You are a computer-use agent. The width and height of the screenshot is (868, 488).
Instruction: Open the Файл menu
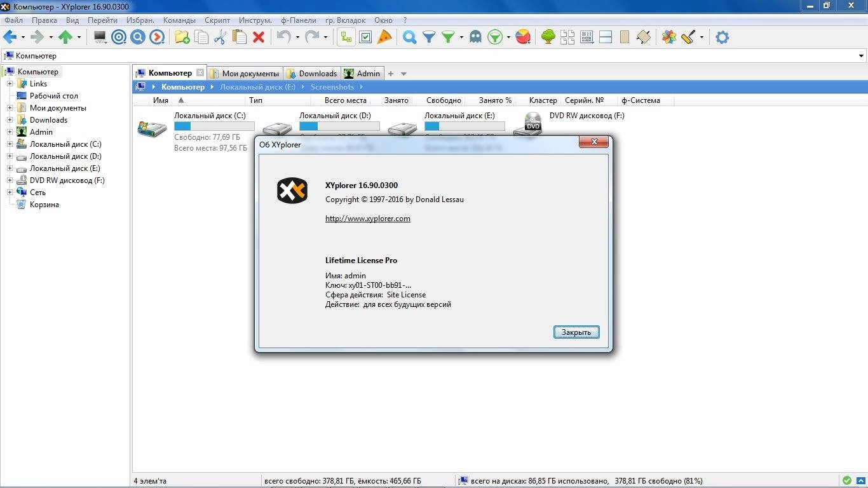click(x=13, y=20)
